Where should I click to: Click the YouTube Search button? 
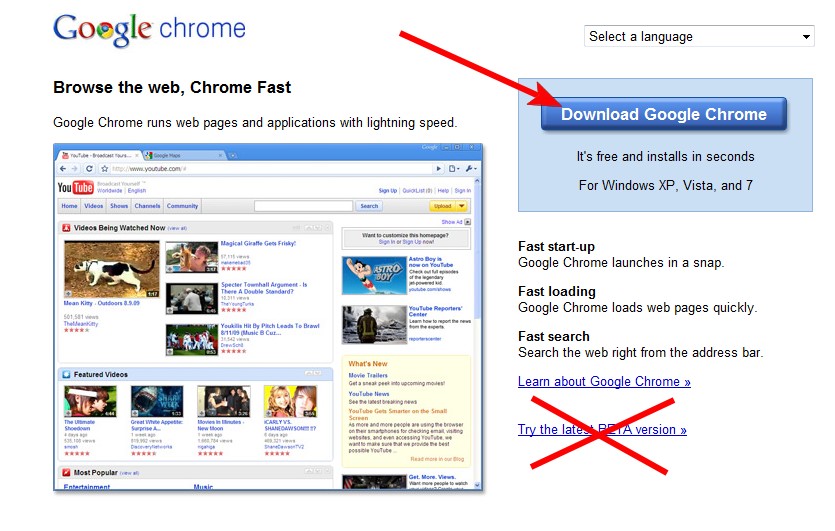point(369,206)
